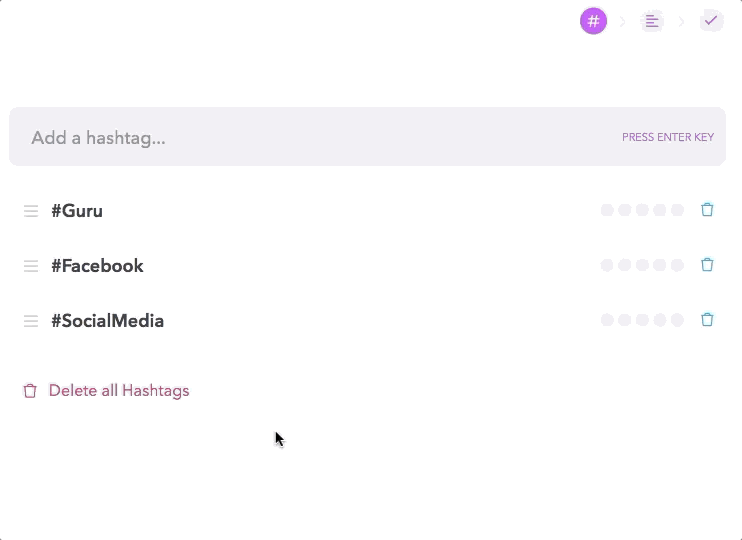Go to the text lines step icon
Viewport: 742px width, 540px height.
click(x=652, y=21)
